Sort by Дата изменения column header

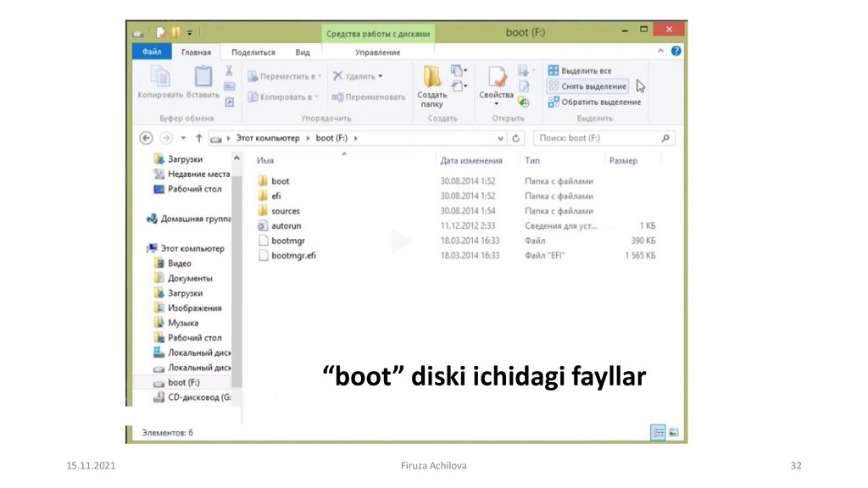point(471,160)
